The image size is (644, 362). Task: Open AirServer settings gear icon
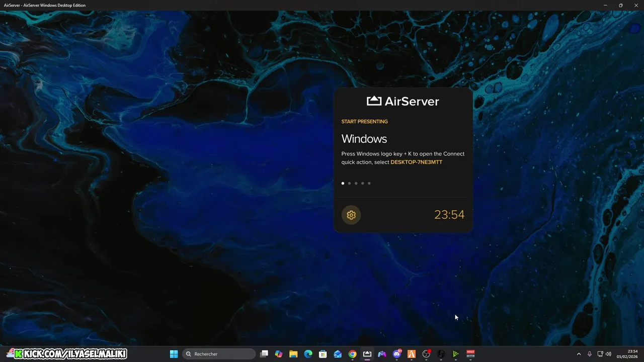pyautogui.click(x=351, y=215)
